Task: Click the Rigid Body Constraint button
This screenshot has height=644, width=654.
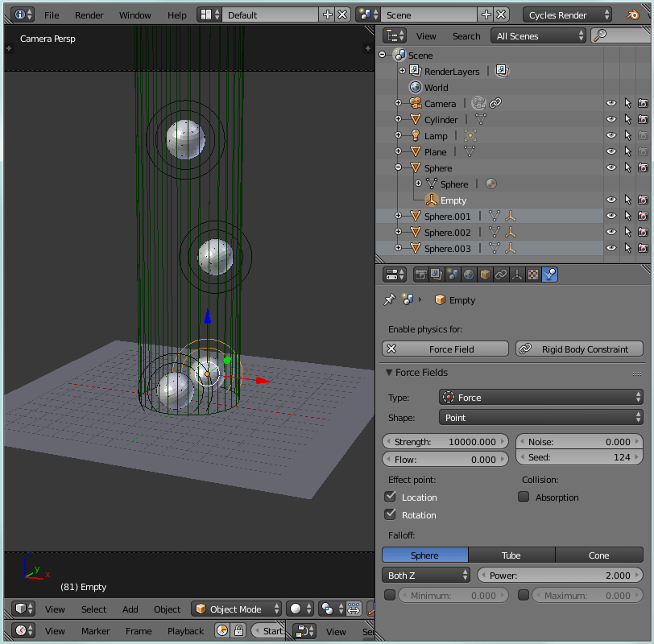Action: coord(579,349)
